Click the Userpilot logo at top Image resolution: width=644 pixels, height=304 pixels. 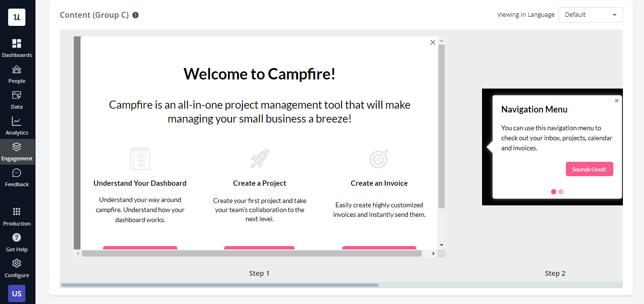coord(17,17)
